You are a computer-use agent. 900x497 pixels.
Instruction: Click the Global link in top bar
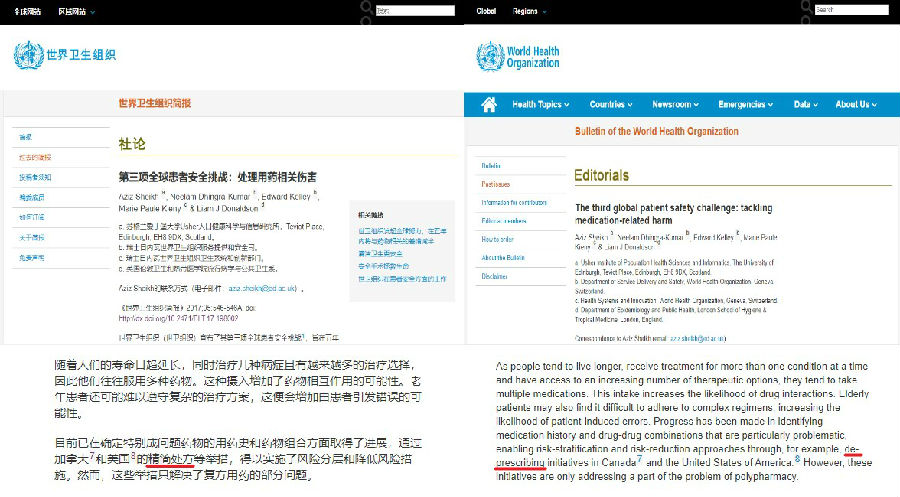(486, 11)
